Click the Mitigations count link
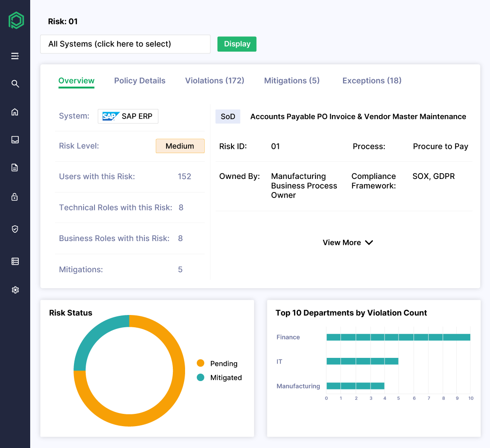The image size is (490, 448). pyautogui.click(x=180, y=269)
